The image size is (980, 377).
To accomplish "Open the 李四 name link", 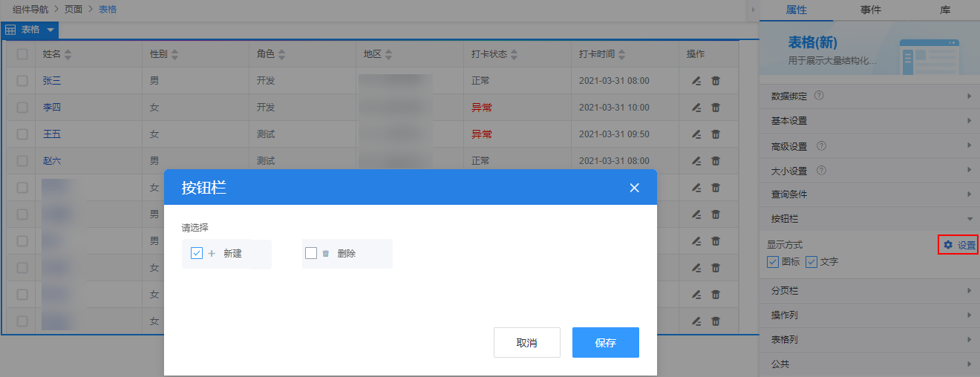I will (x=52, y=108).
